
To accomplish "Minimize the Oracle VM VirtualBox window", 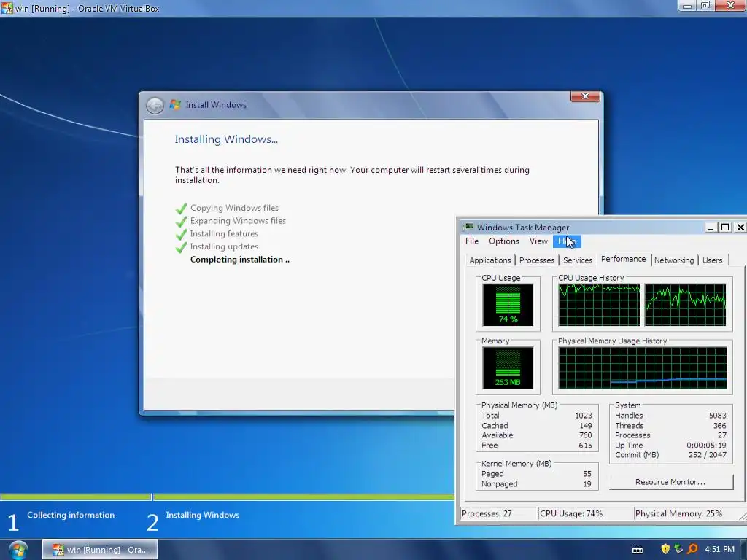I will pos(687,6).
